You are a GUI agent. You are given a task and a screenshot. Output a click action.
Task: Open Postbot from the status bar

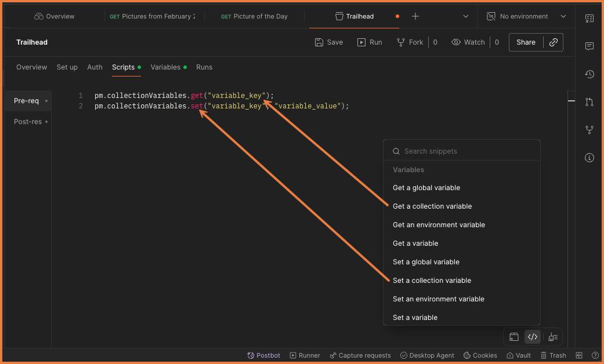(x=264, y=355)
